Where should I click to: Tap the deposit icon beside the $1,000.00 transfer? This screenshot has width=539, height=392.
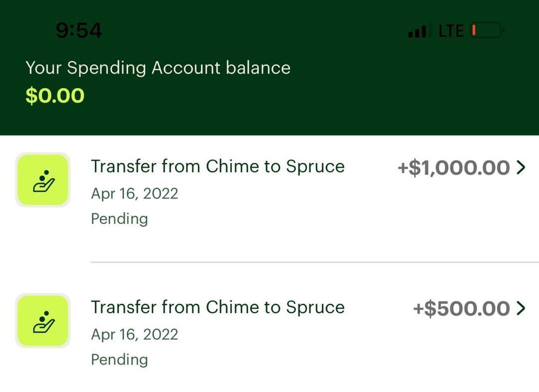(x=43, y=180)
